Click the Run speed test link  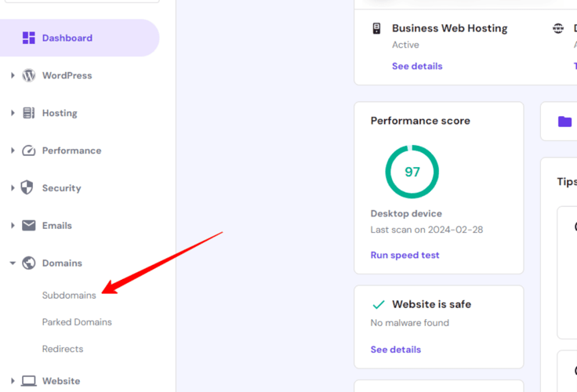click(x=405, y=255)
